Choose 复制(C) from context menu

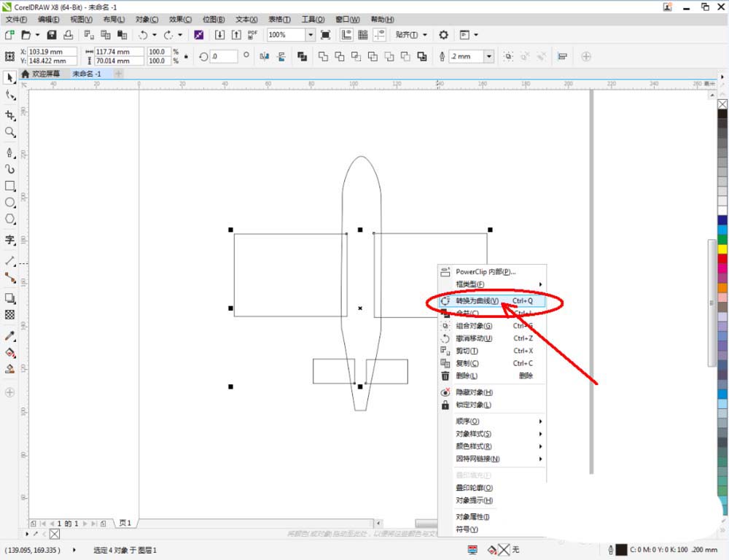click(492, 363)
